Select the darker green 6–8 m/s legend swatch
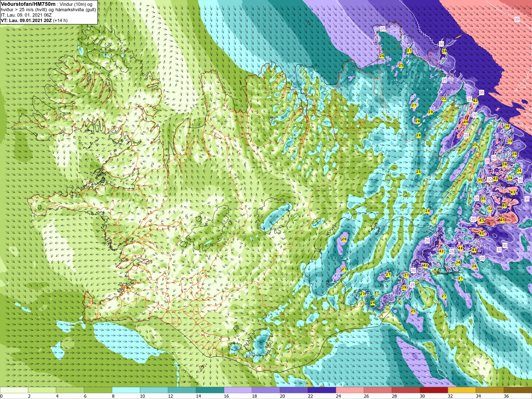Viewport: 532px width, 399px height. click(x=98, y=390)
